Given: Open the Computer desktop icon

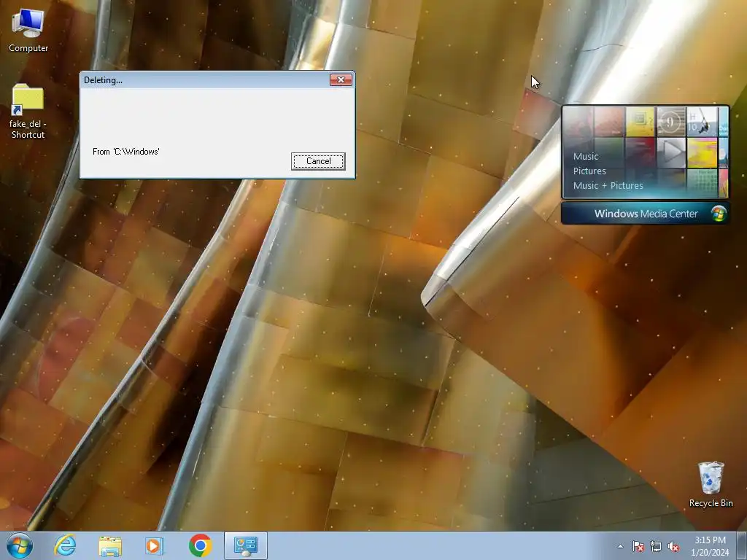Looking at the screenshot, I should pyautogui.click(x=28, y=31).
